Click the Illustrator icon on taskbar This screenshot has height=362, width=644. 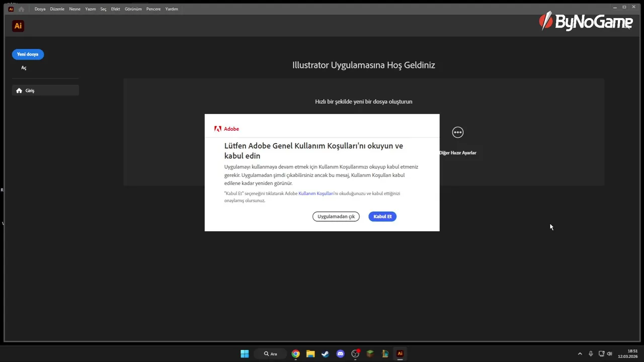[x=400, y=353]
